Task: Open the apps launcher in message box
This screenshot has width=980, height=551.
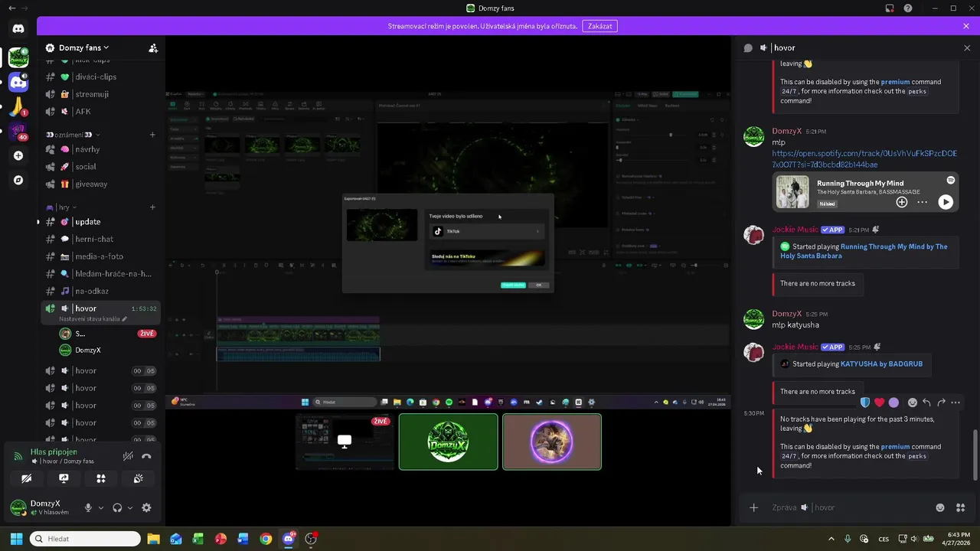Action: [x=961, y=507]
